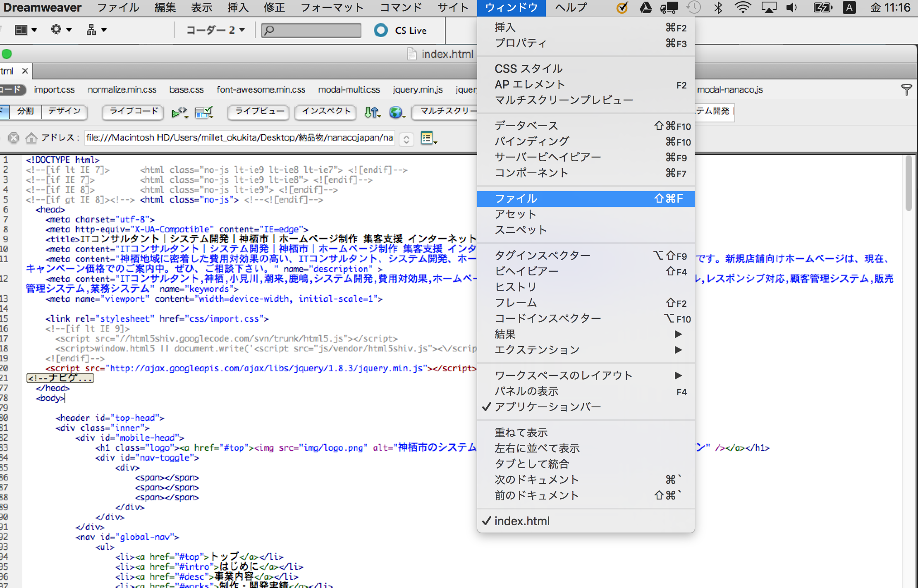Click the live code debug options icon
The width and height of the screenshot is (918, 588).
(x=179, y=112)
